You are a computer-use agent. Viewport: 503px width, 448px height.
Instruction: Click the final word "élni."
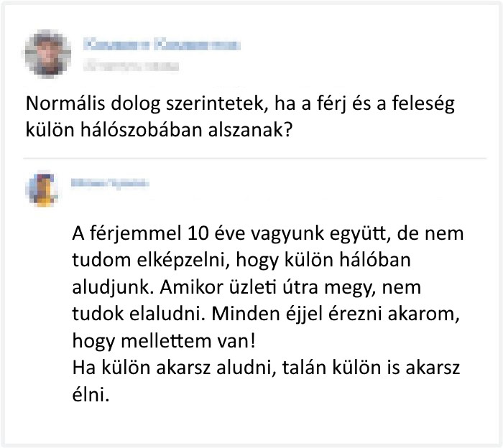click(x=91, y=394)
